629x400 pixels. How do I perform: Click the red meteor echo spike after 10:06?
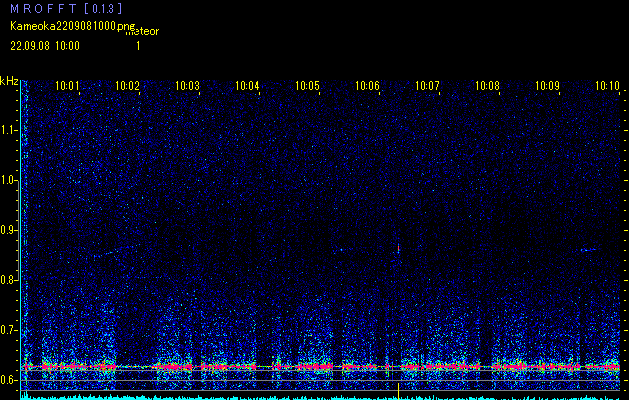click(398, 249)
